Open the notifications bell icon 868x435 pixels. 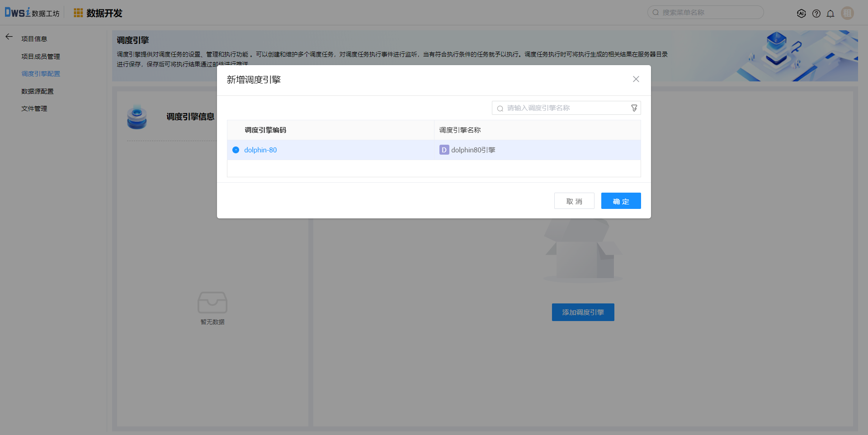point(830,14)
